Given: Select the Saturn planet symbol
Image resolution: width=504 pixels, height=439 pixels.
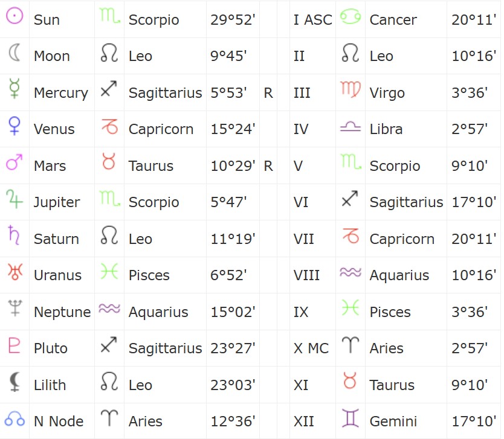Looking at the screenshot, I should (x=15, y=235).
